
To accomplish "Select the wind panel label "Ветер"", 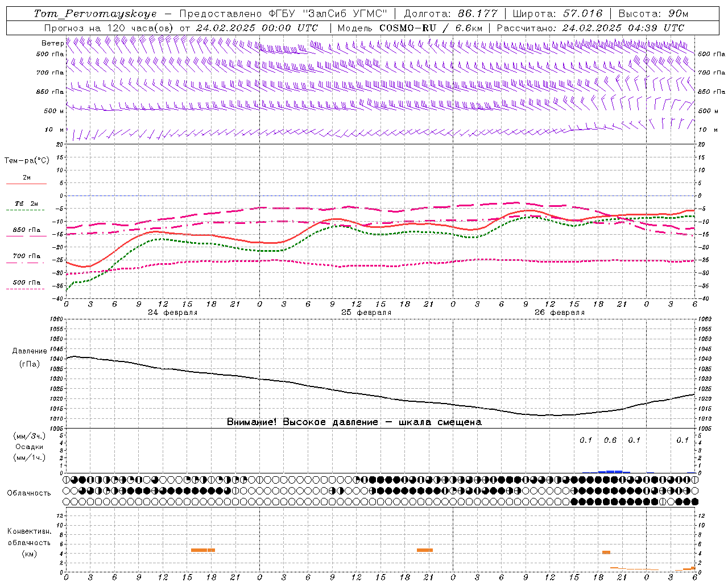I will tap(52, 43).
